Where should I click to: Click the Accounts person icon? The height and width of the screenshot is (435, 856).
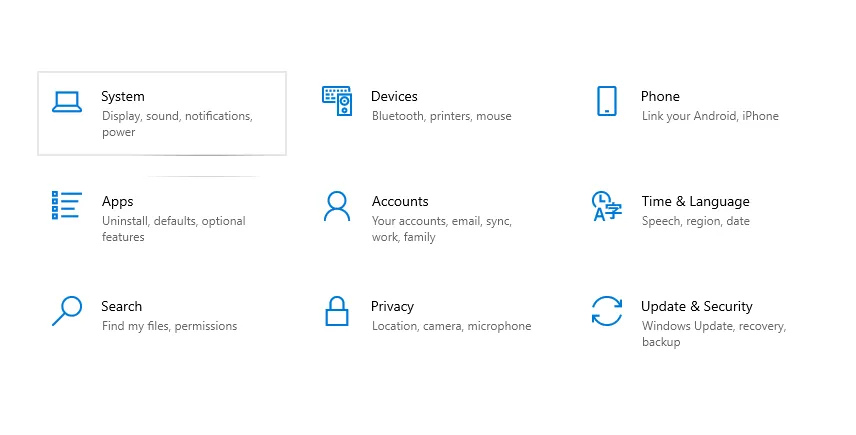click(x=337, y=206)
